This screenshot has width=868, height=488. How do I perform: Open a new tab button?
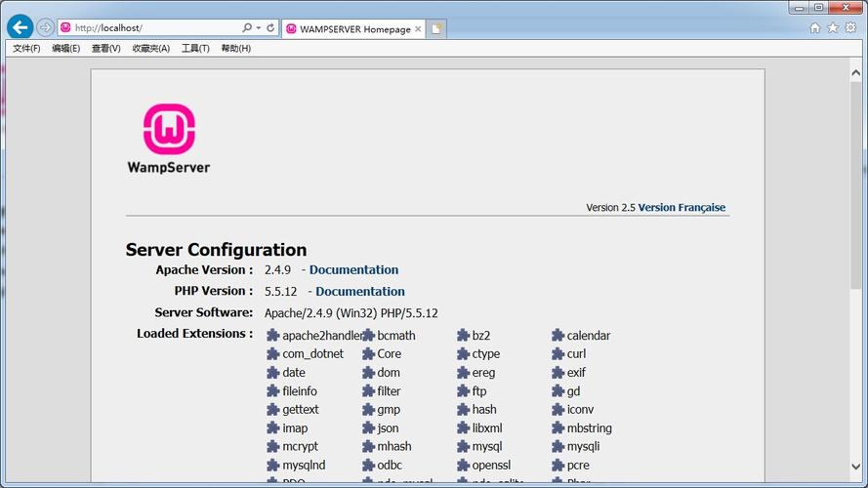[x=436, y=28]
